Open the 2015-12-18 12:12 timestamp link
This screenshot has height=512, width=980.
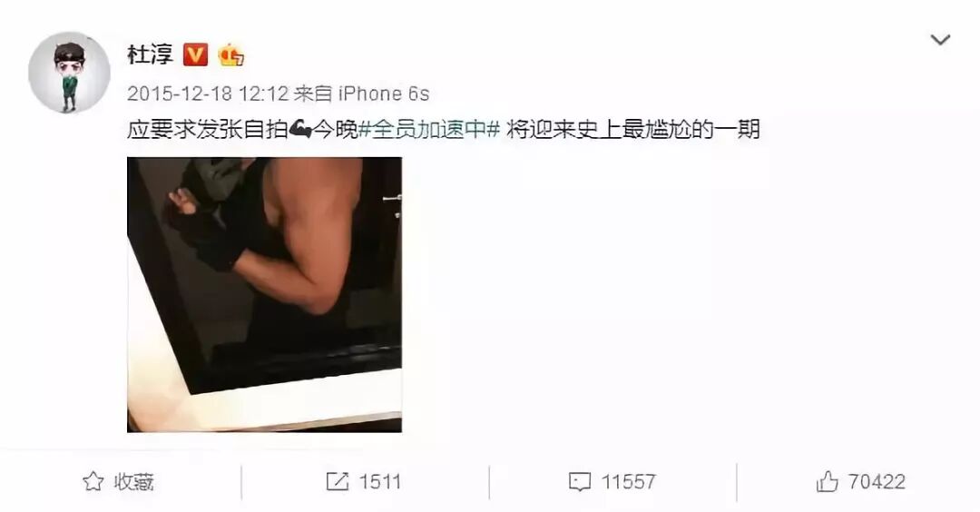[208, 94]
